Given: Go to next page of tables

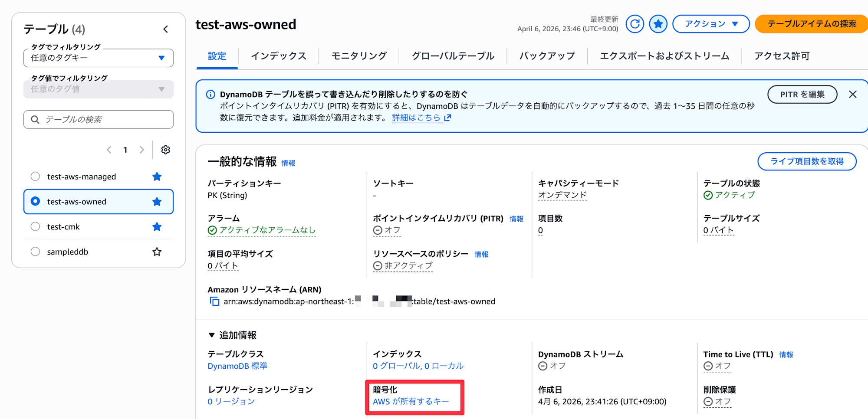Looking at the screenshot, I should click(141, 150).
